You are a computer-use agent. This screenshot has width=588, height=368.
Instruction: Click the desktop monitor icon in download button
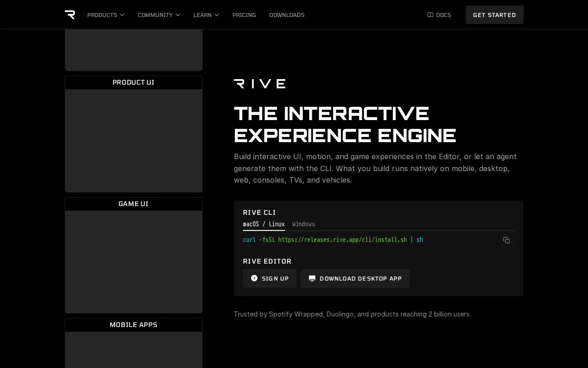[312, 278]
